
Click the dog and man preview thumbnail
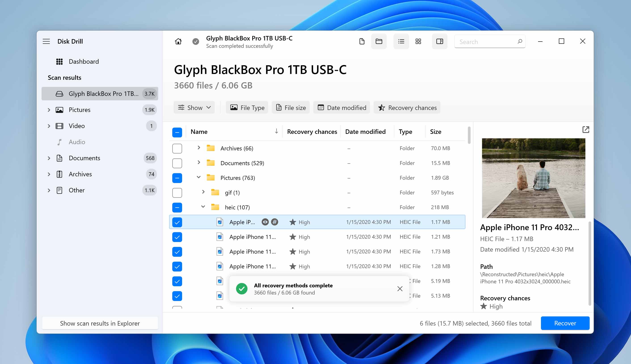tap(534, 178)
